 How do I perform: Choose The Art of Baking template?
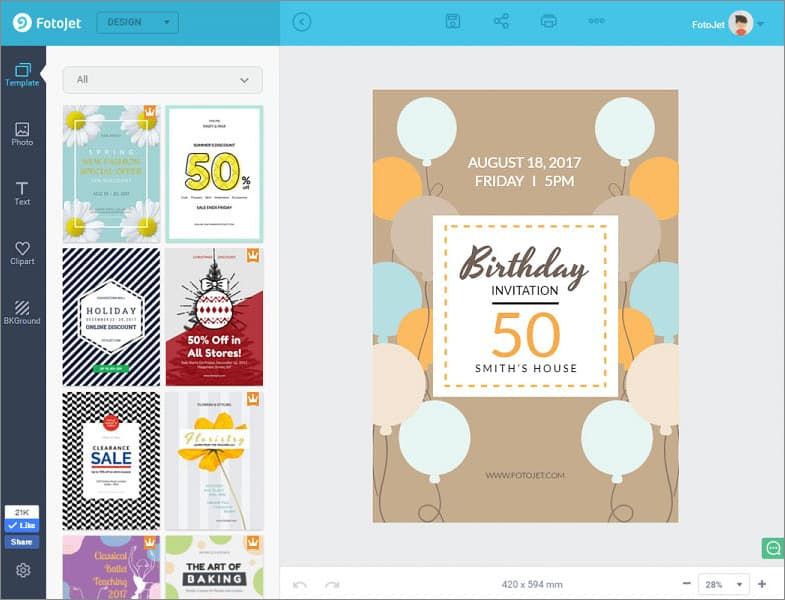tap(214, 567)
